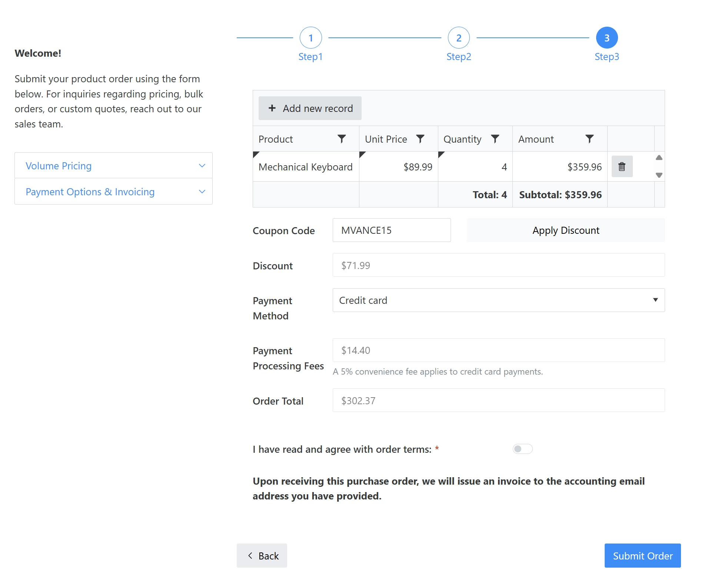This screenshot has width=711, height=588.
Task: Select the $359.96 amount cell
Action: (x=559, y=167)
